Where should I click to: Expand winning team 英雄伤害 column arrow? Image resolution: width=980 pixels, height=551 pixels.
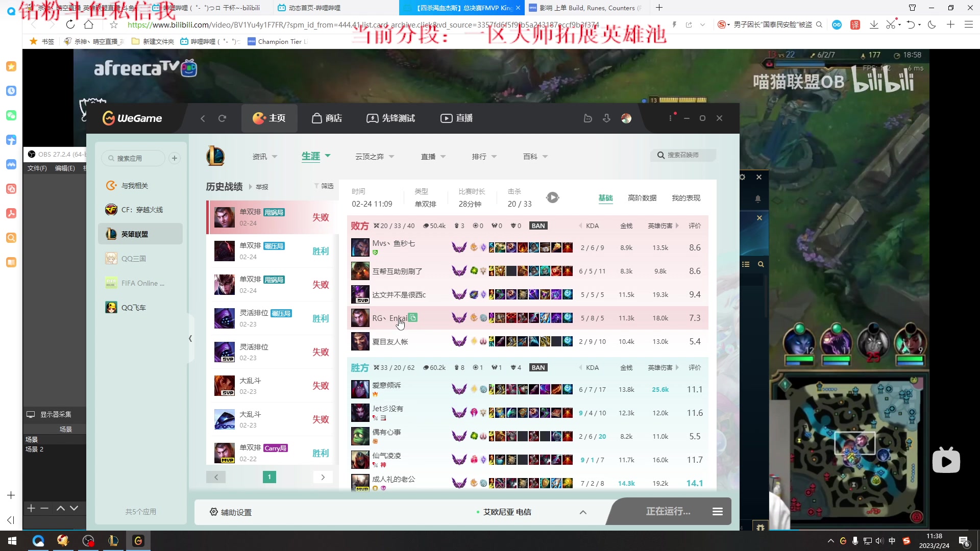(677, 368)
